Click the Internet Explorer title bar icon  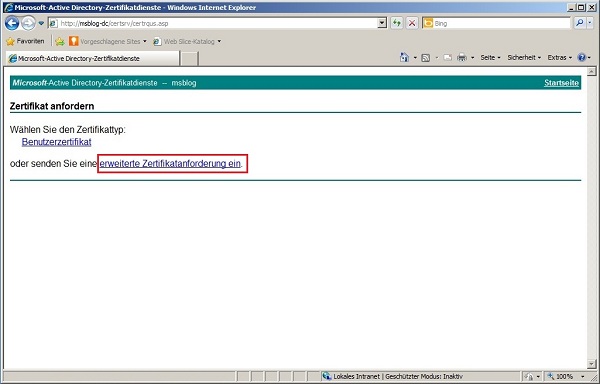[9, 8]
